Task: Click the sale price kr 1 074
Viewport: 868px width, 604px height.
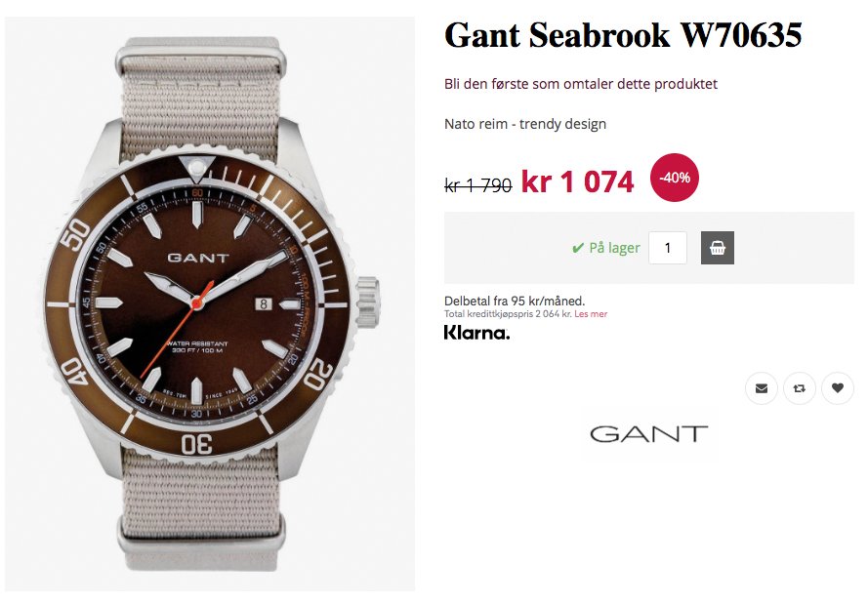Action: (x=577, y=181)
